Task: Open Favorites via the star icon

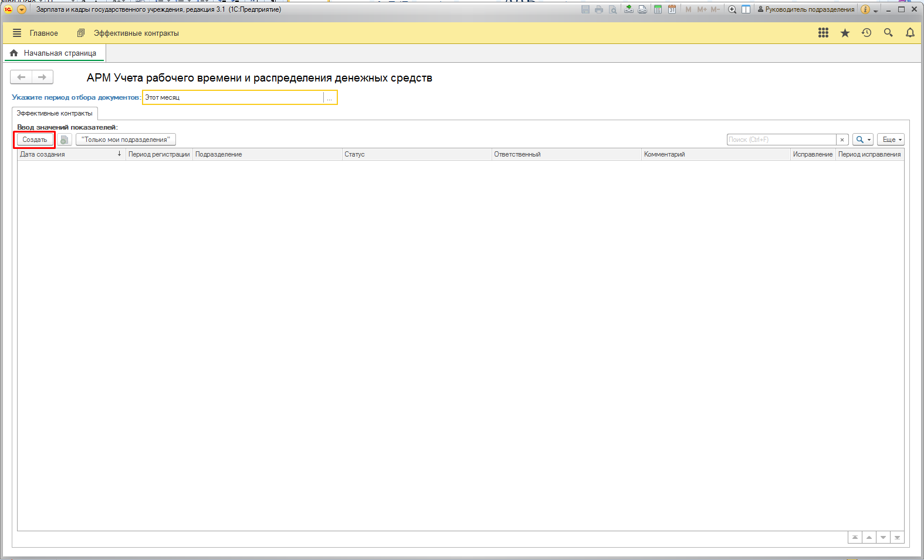Action: pos(845,33)
